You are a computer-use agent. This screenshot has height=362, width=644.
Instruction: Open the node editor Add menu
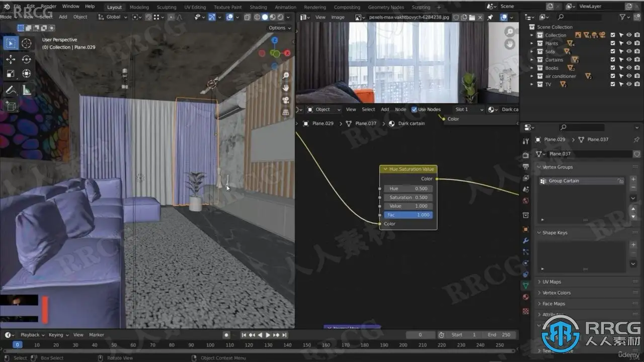385,110
